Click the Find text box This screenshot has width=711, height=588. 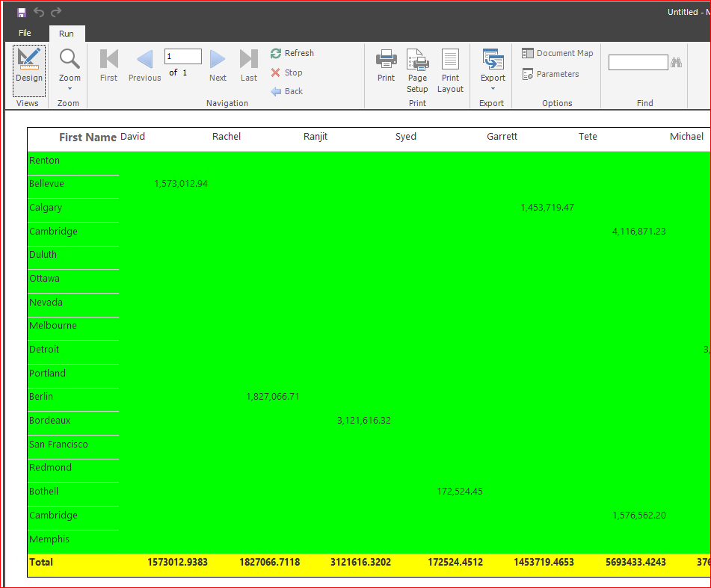638,63
